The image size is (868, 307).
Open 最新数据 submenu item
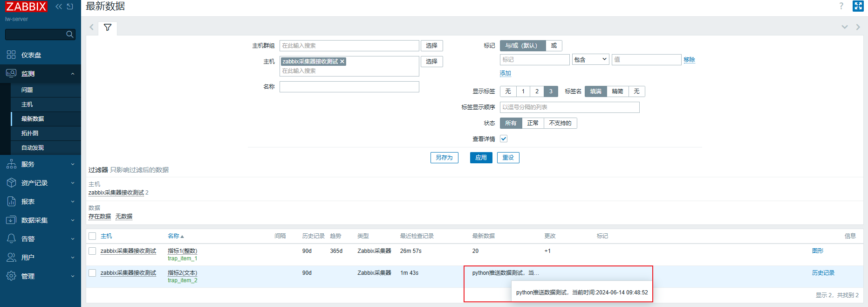click(x=33, y=119)
